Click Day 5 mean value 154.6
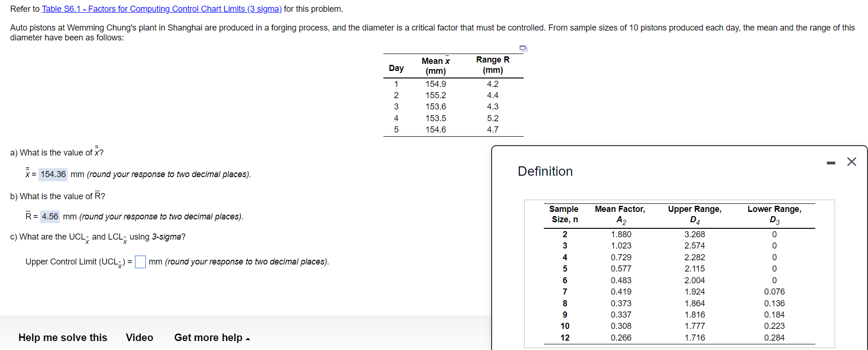 click(x=436, y=130)
